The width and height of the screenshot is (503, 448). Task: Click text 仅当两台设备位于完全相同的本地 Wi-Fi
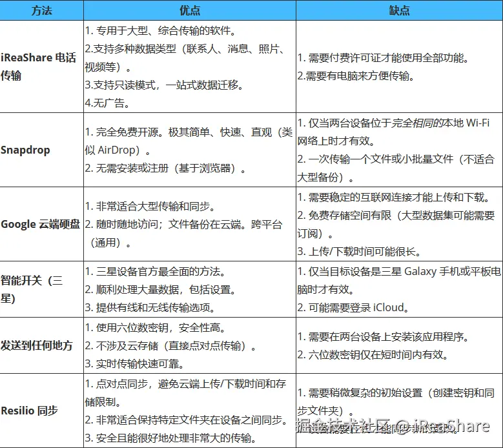[399, 123]
